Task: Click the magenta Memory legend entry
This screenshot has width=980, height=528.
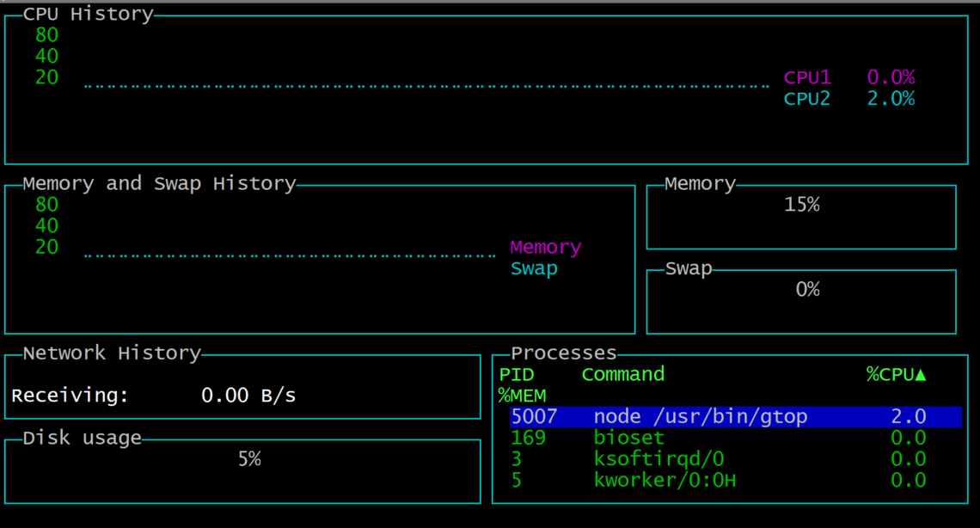Action: point(546,248)
